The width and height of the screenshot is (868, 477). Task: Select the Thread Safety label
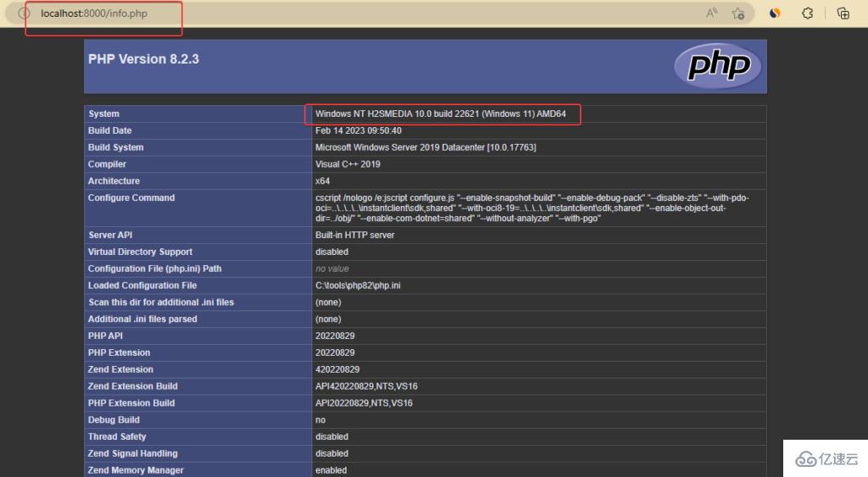(117, 436)
